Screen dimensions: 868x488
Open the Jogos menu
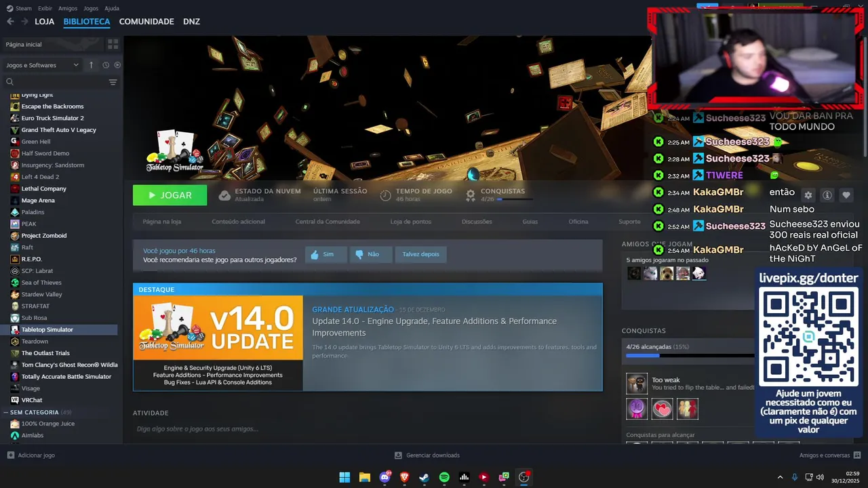91,8
